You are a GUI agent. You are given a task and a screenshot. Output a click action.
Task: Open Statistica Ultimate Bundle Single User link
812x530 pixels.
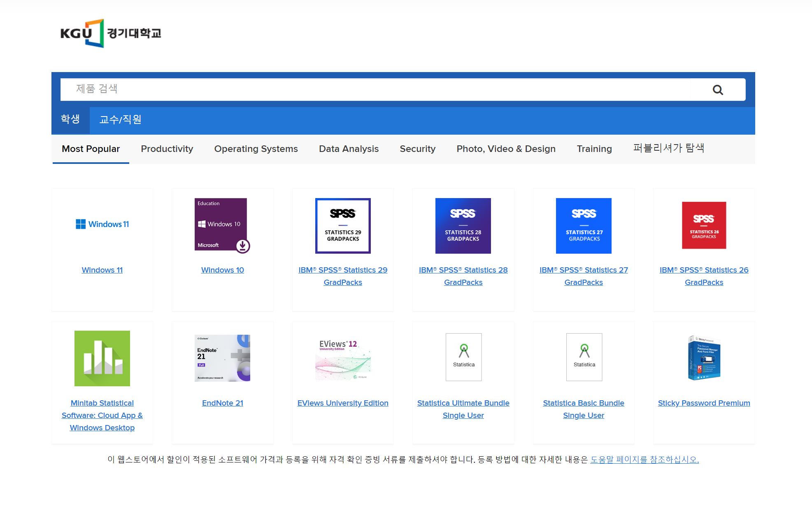pos(463,409)
